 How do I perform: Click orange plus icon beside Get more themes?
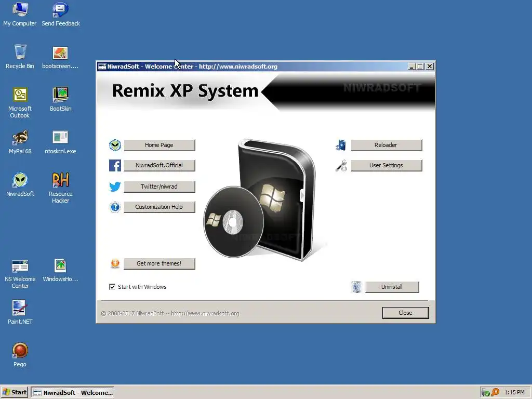pos(115,263)
